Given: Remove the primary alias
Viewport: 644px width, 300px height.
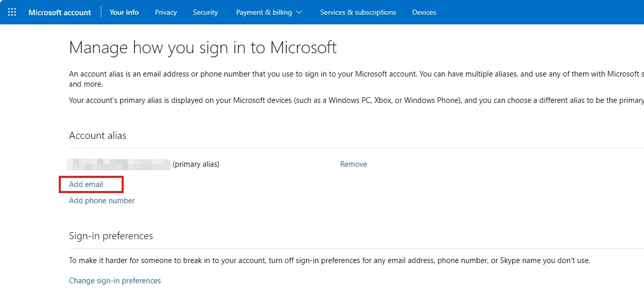Looking at the screenshot, I should tap(354, 164).
